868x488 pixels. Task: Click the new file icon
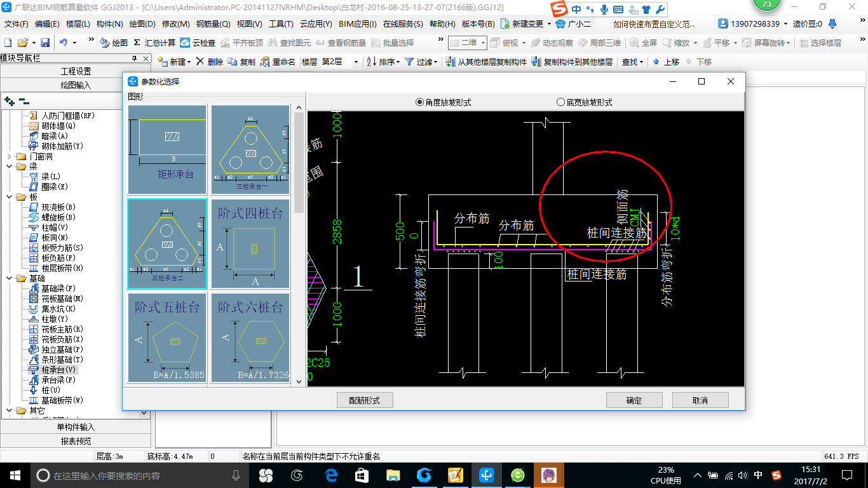point(8,43)
